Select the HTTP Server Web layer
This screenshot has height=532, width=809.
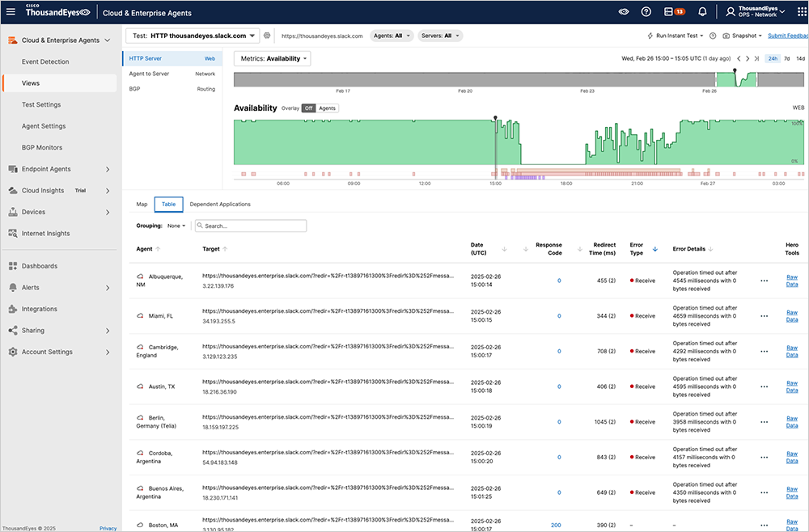(x=172, y=58)
